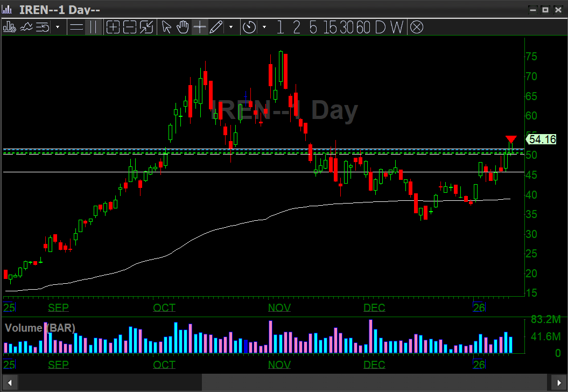Click the Volume (BAR) panel label

click(40, 328)
